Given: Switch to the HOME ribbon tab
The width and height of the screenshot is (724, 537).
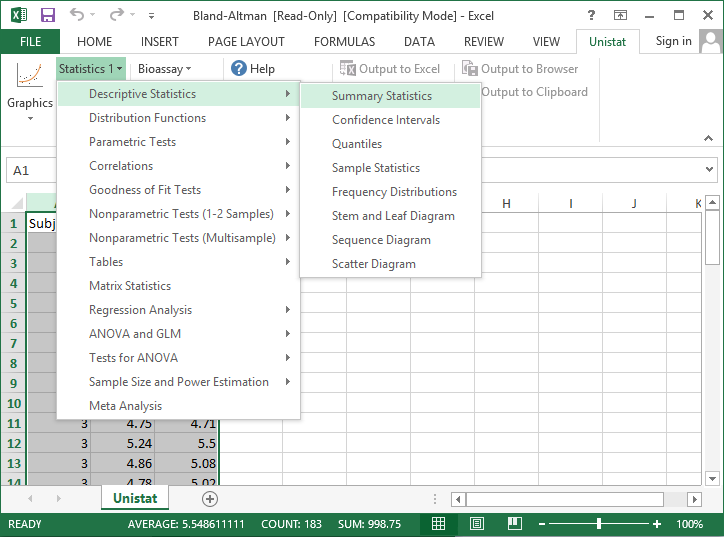Looking at the screenshot, I should pyautogui.click(x=94, y=42).
